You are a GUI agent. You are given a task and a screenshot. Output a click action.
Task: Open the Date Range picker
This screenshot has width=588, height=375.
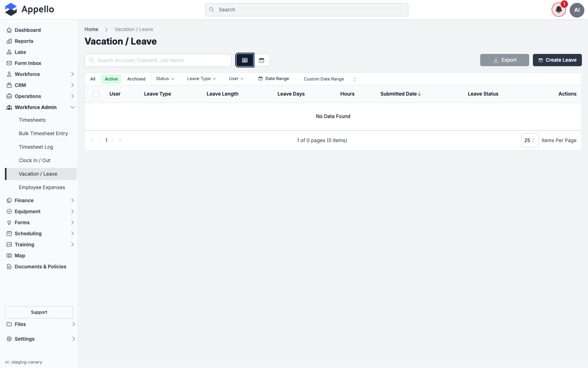coord(274,79)
